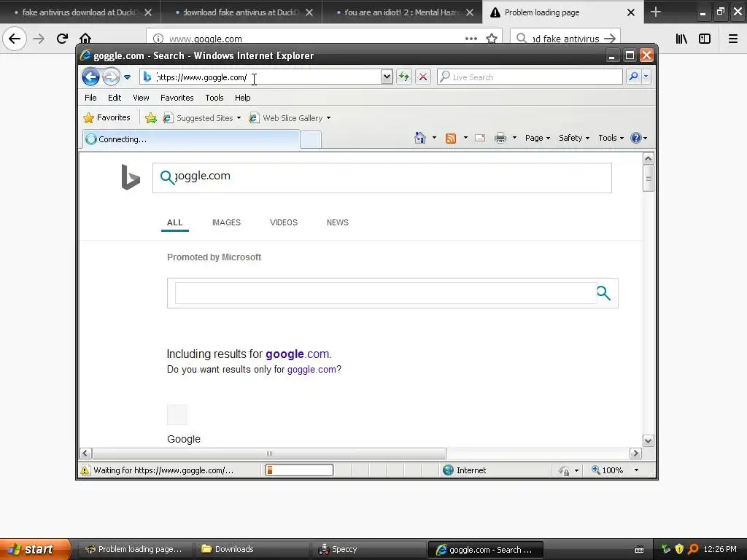Click the Firefox reload button
Screen dimensions: 747x560
click(x=62, y=39)
